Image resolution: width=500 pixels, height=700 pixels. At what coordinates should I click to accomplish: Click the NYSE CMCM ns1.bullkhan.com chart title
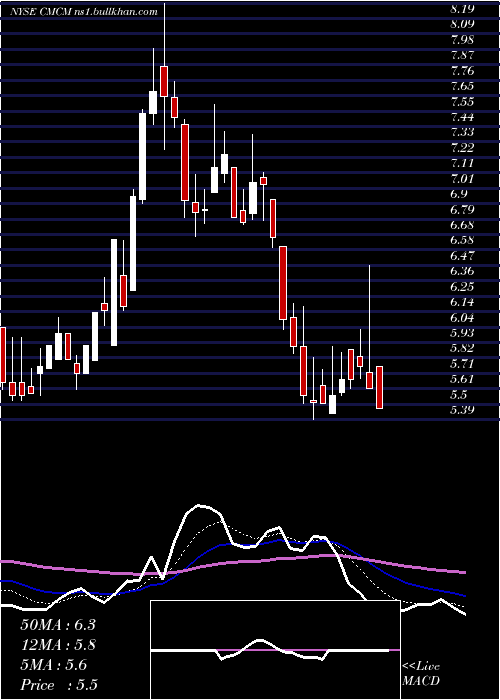tap(84, 12)
